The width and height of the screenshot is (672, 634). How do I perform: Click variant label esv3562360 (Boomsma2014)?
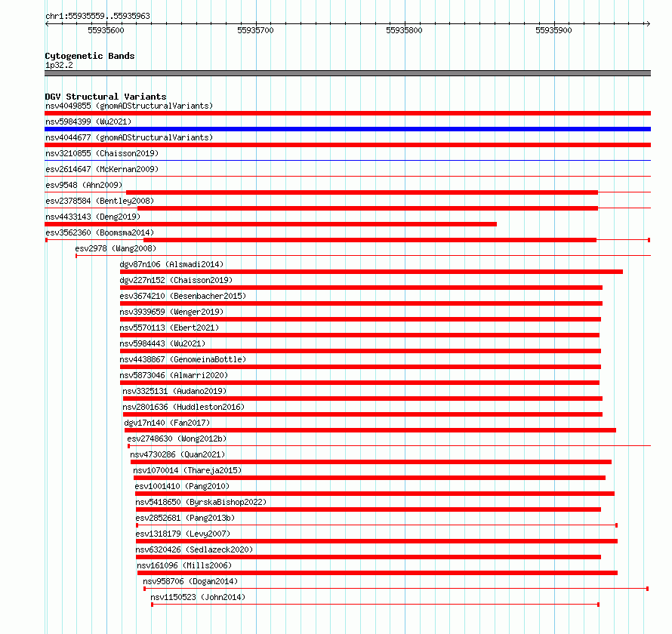click(x=100, y=232)
